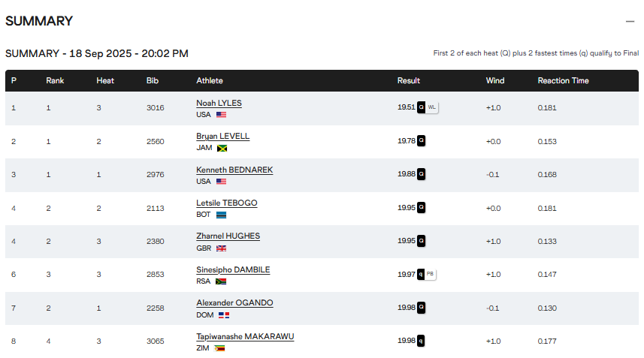Viewport: 644px width, 358px height.
Task: Click the Zimbabwe flag under Makarawu
Action: pos(219,348)
